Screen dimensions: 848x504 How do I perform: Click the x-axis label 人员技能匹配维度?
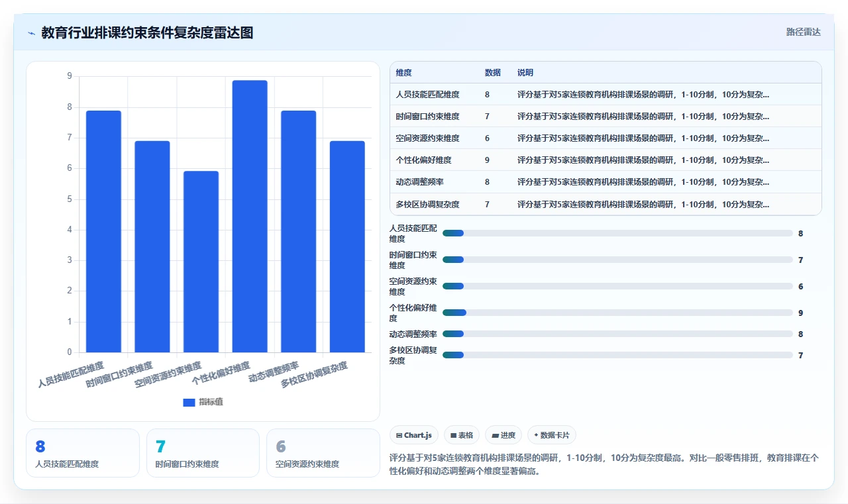click(x=71, y=374)
